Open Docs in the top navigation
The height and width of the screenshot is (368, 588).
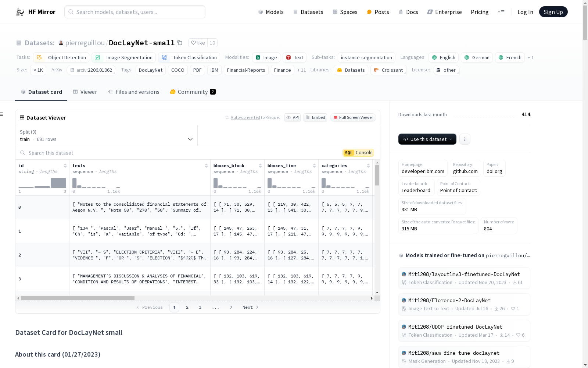pyautogui.click(x=408, y=12)
